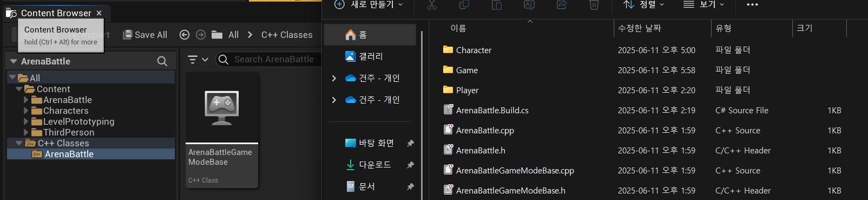Go back in Content Browser history
868x200 pixels.
point(185,35)
